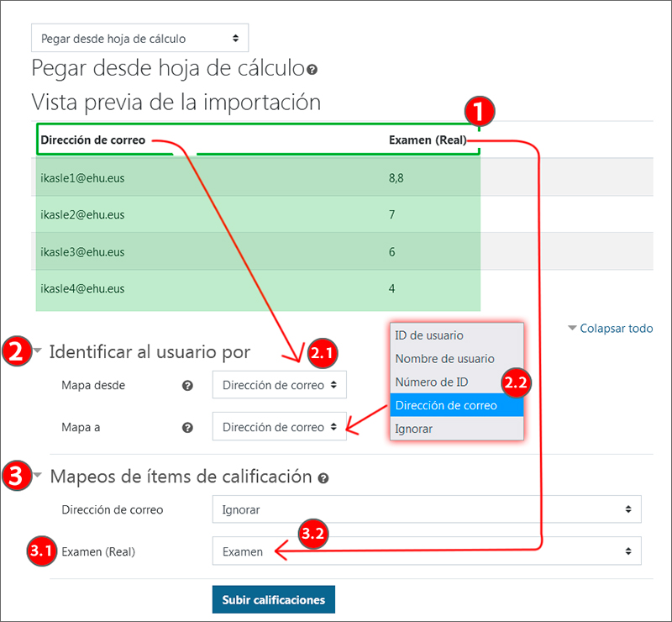Click help icon next to Mapa desde

click(x=187, y=385)
